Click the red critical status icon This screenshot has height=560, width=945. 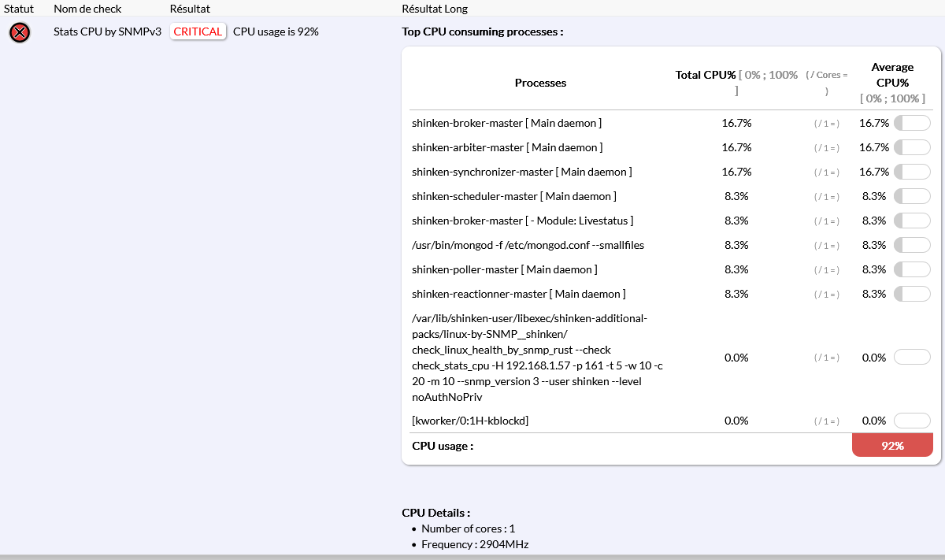tap(20, 32)
